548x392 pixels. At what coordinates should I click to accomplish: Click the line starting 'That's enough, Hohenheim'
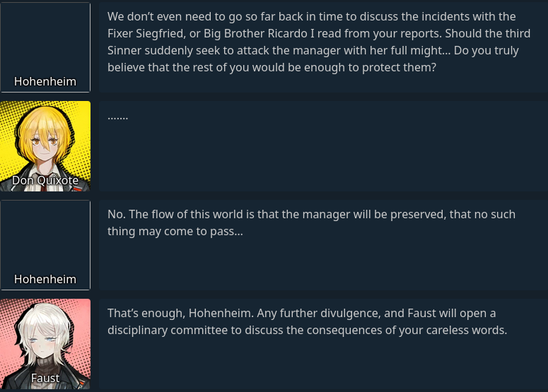[x=301, y=313]
